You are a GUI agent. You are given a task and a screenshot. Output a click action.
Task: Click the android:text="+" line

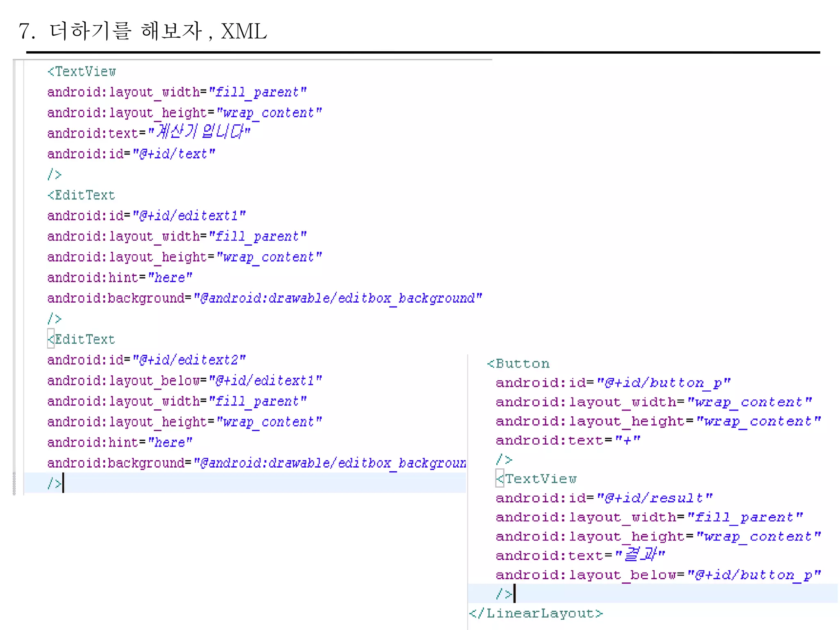coord(568,441)
